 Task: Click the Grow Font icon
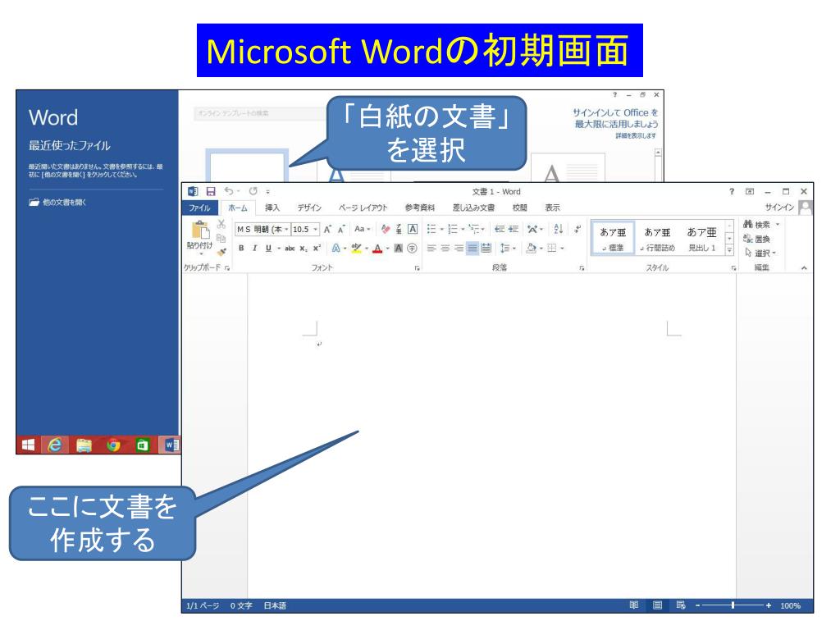[327, 230]
